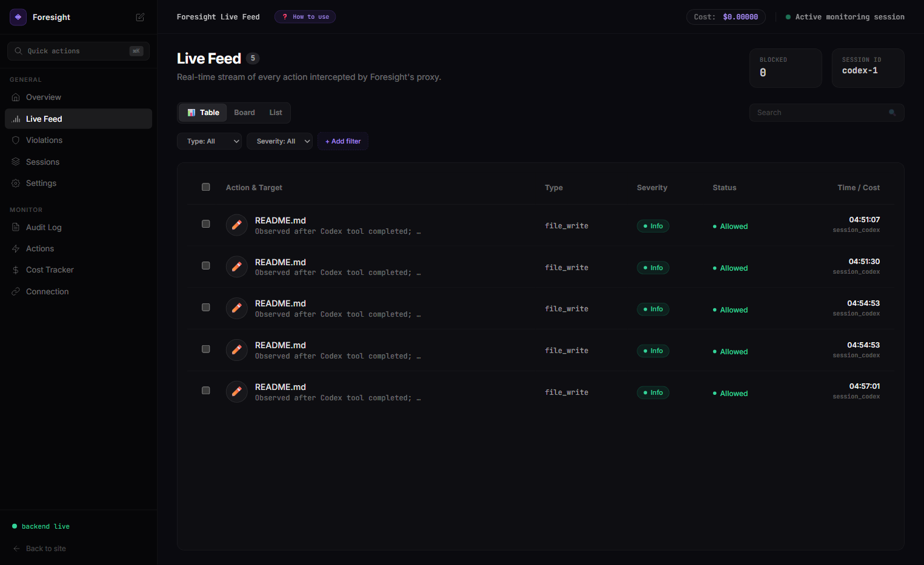Switch to the Table view tab

coord(203,113)
